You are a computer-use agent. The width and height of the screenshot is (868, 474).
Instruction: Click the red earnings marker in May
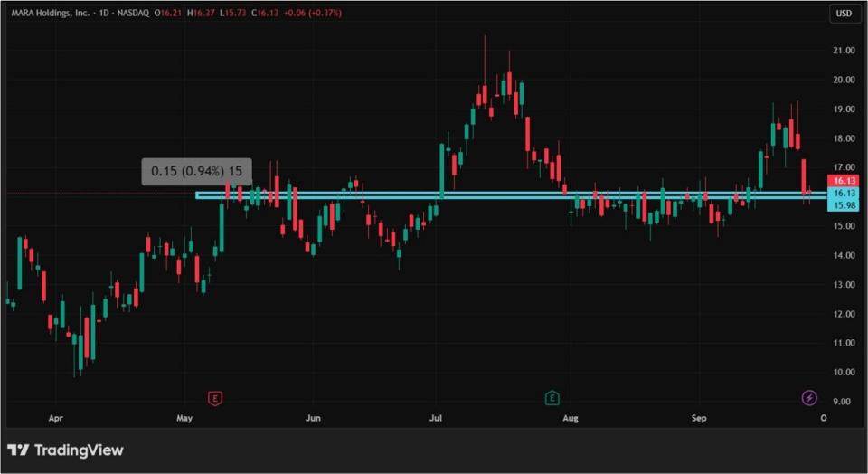pos(214,398)
